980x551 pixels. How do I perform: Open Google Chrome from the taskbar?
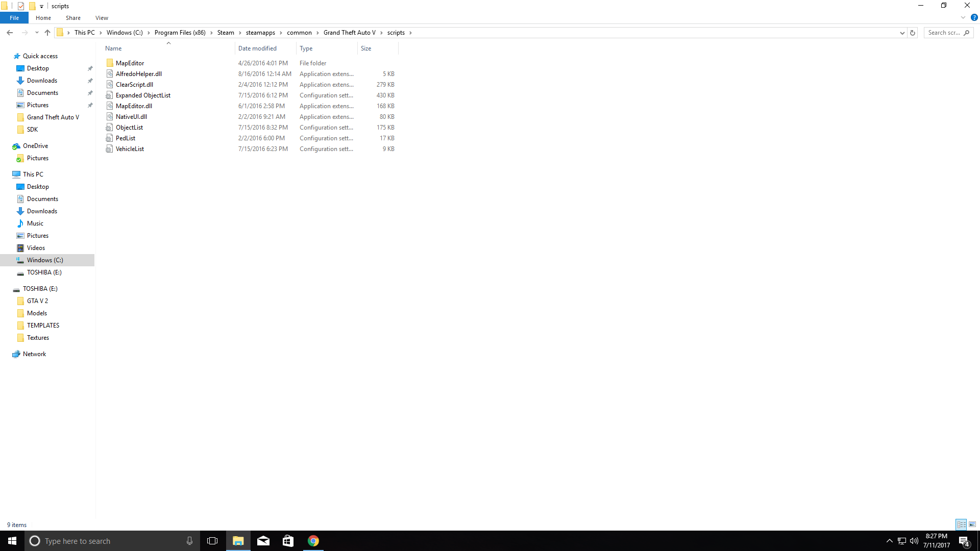click(x=313, y=541)
